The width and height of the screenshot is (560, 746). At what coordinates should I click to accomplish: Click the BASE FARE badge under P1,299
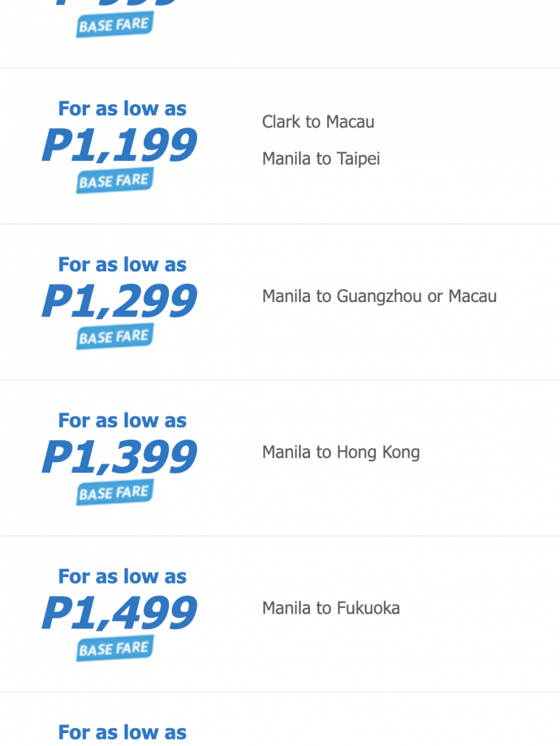click(x=115, y=336)
